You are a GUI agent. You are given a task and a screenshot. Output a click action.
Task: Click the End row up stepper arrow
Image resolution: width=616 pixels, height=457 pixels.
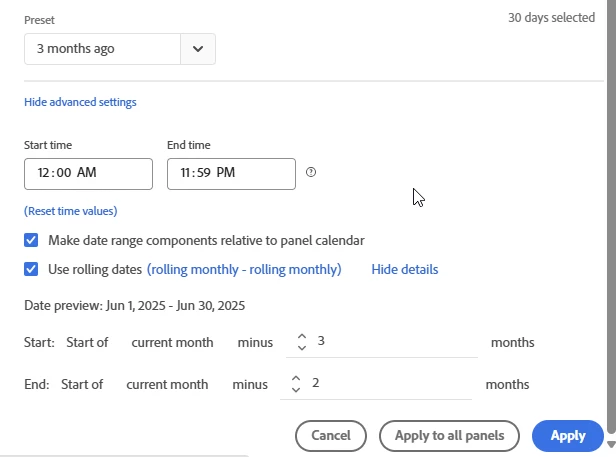296,378
